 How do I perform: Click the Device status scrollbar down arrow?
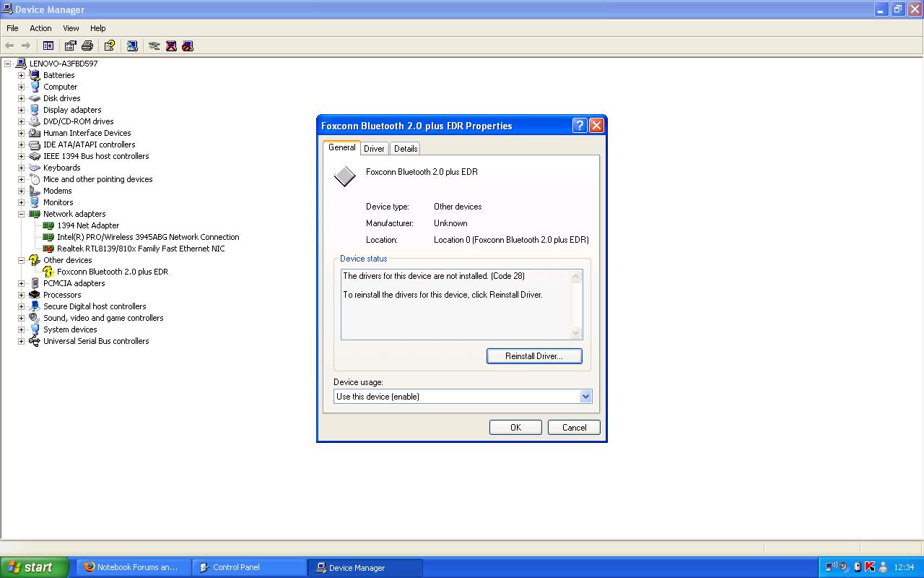[576, 333]
